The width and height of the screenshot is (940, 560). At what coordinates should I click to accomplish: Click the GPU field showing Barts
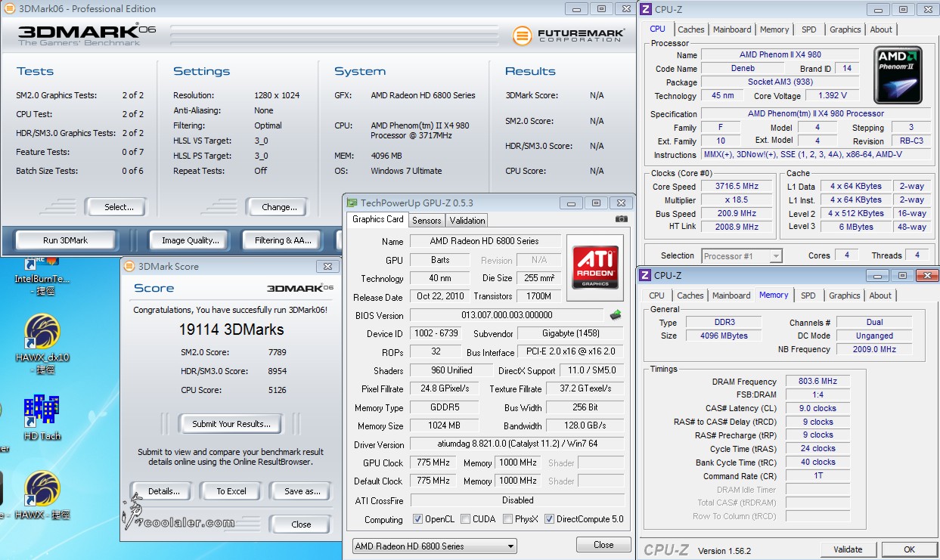[440, 260]
